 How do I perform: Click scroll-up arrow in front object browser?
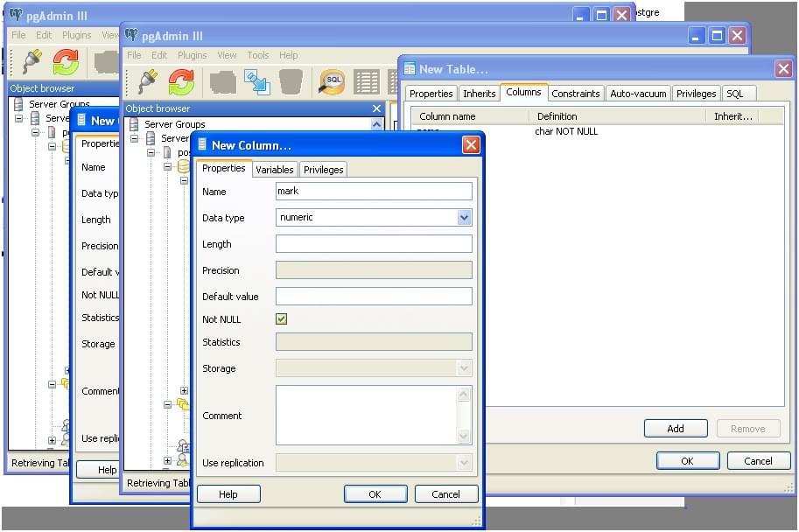pyautogui.click(x=376, y=124)
